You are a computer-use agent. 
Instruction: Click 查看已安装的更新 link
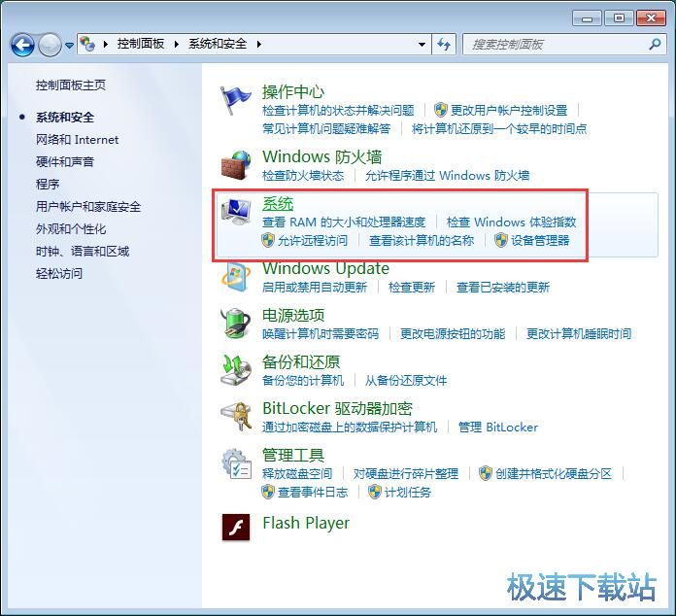503,287
